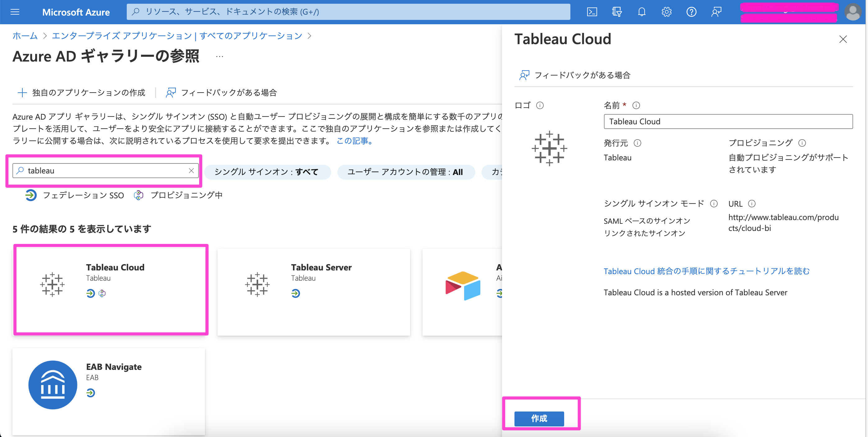Open the シングルサインオン: すべて filter

267,172
